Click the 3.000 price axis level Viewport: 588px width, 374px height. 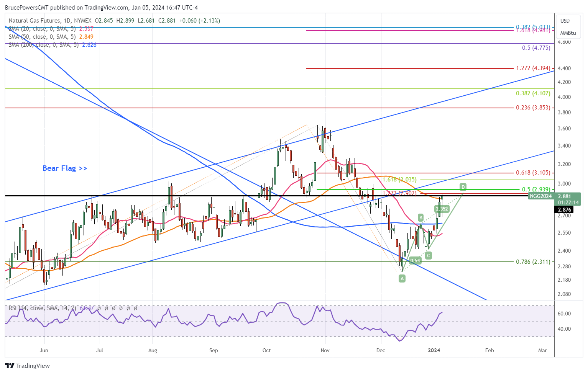pyautogui.click(x=564, y=184)
